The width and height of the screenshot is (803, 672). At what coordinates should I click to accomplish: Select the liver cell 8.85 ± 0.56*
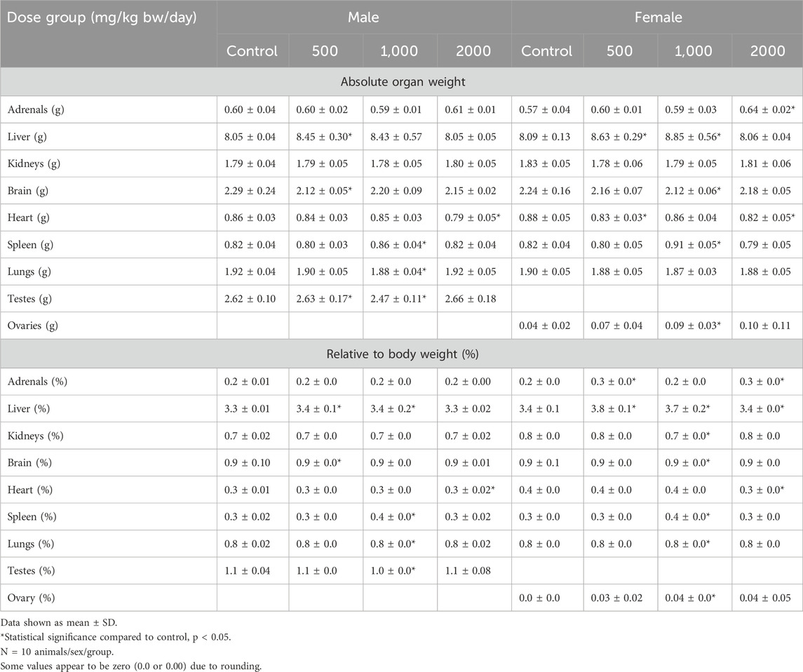[x=694, y=137]
